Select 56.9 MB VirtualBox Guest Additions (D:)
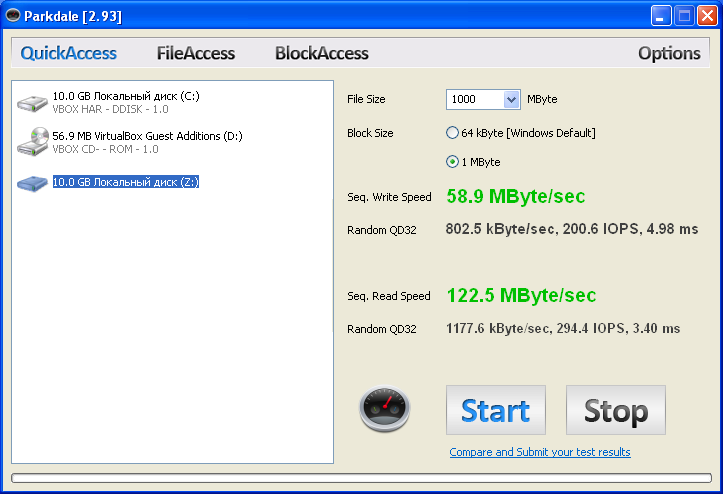 tap(148, 136)
